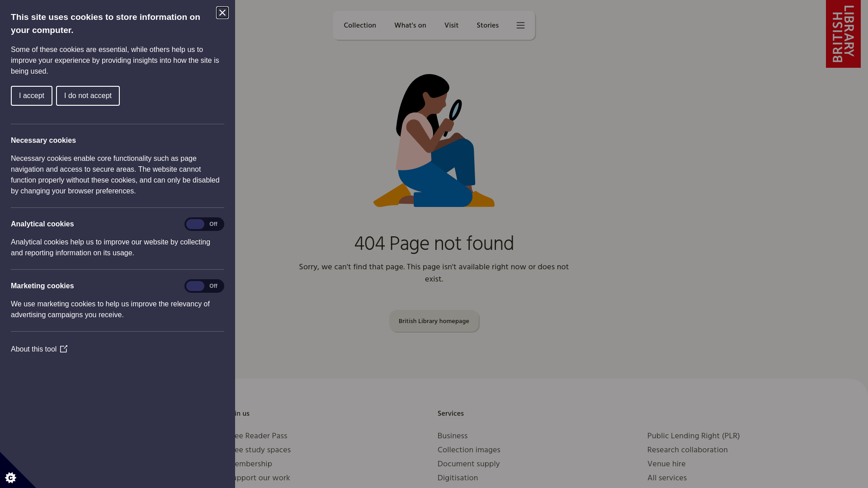
Task: Open the Digitisation link
Action: coord(458,478)
